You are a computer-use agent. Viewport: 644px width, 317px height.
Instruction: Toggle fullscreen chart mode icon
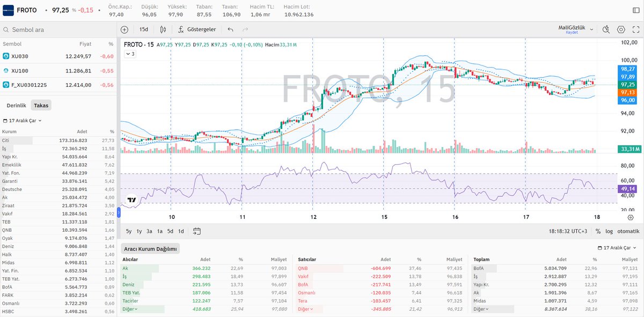coord(636,30)
